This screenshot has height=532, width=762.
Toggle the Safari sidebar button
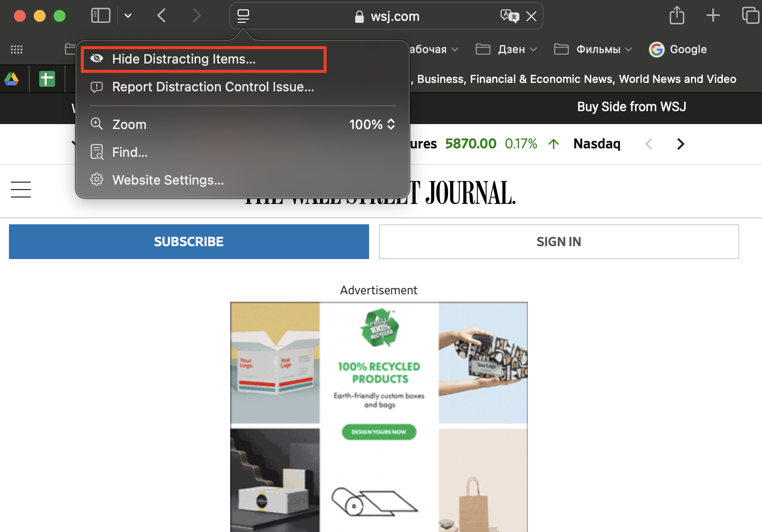coord(101,15)
